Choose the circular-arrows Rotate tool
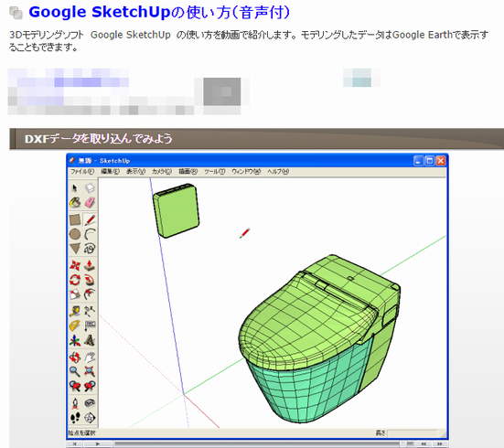 coord(75,280)
